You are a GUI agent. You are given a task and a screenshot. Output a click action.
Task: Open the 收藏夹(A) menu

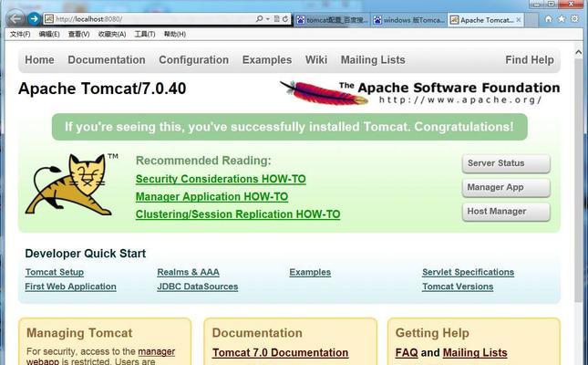coord(112,34)
